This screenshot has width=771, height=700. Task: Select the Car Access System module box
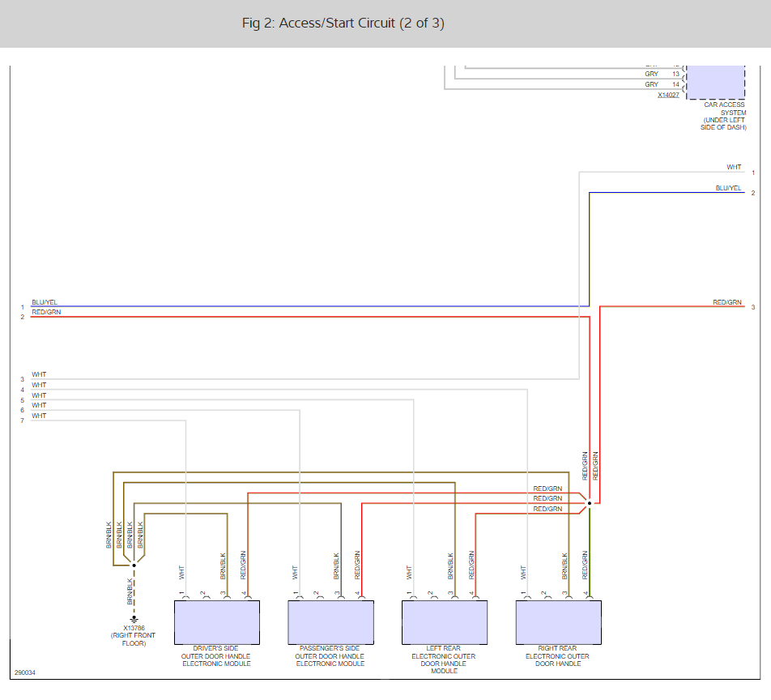pyautogui.click(x=715, y=80)
